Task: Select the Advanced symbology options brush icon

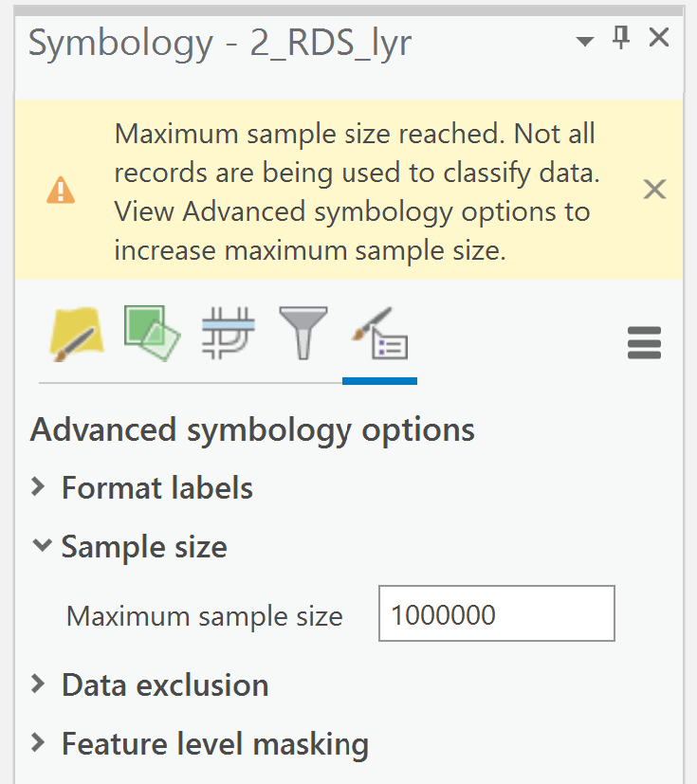Action: tap(379, 334)
